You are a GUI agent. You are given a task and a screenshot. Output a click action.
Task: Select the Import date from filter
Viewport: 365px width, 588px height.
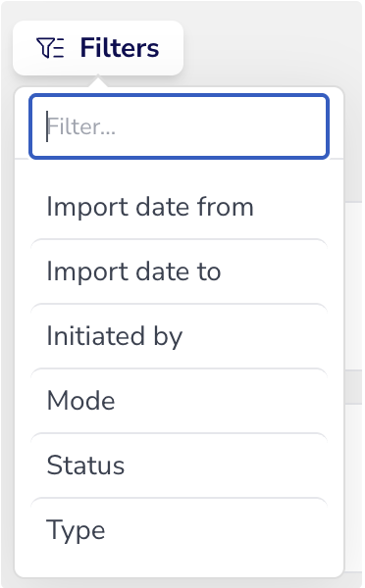[180, 207]
